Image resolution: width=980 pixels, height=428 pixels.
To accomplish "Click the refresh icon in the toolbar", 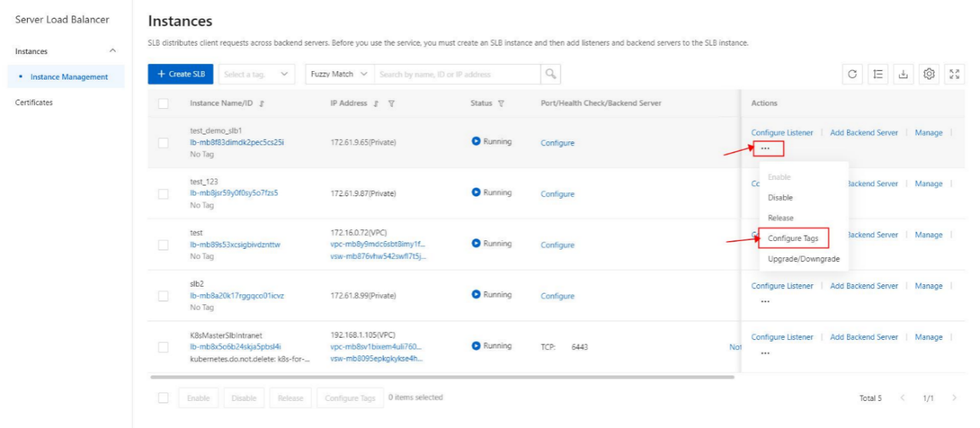I will click(853, 74).
